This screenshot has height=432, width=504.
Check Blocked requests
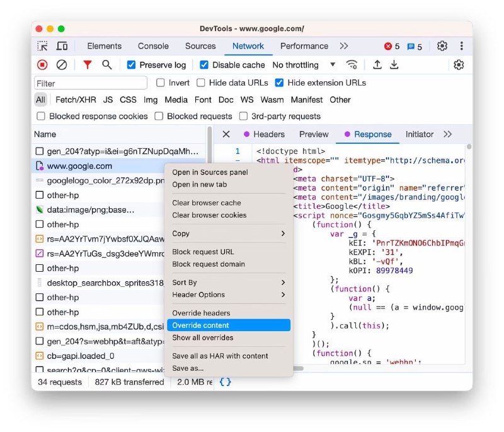(159, 116)
